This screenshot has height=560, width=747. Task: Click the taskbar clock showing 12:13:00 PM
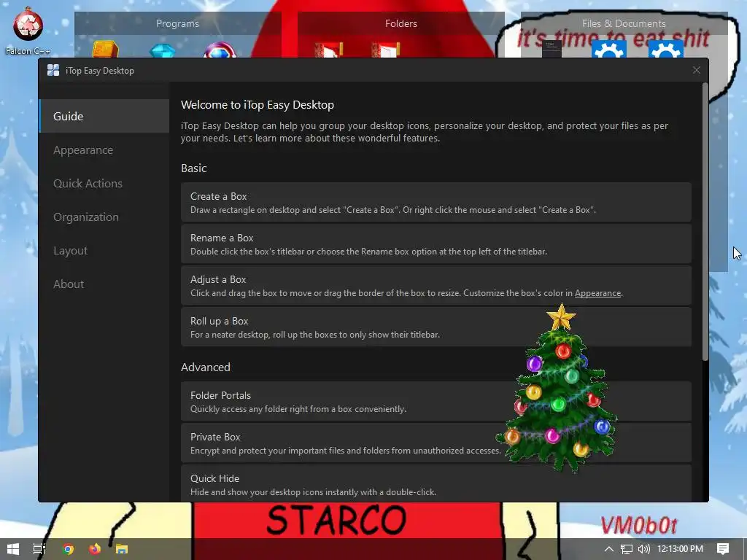tap(680, 549)
